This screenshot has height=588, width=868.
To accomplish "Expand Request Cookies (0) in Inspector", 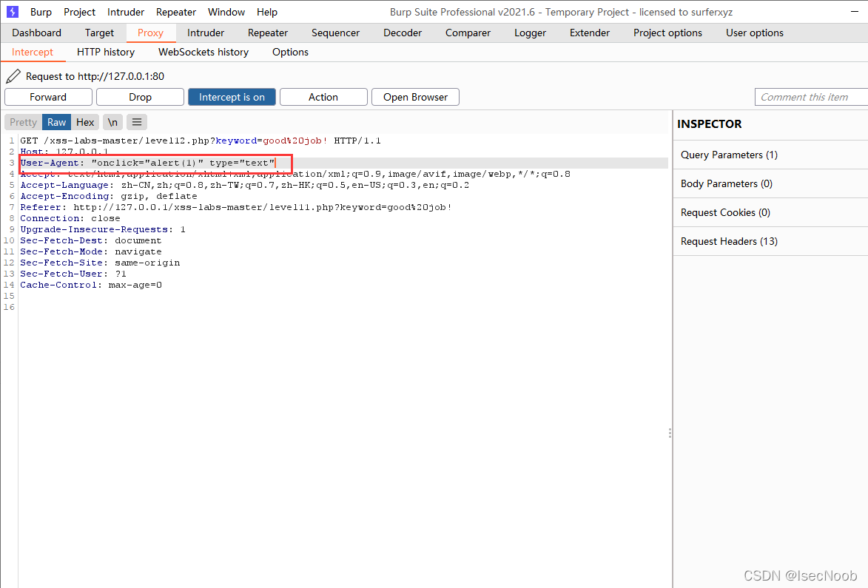I will click(x=770, y=212).
